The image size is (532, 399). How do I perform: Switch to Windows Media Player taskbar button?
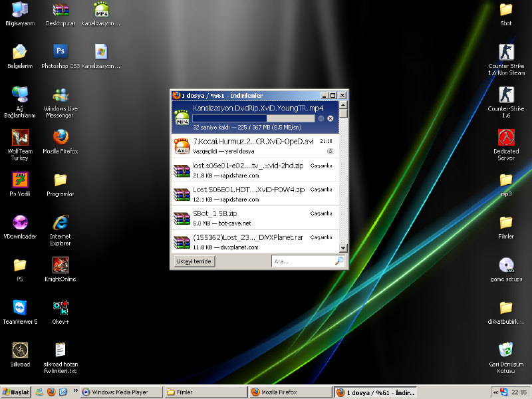(x=122, y=392)
